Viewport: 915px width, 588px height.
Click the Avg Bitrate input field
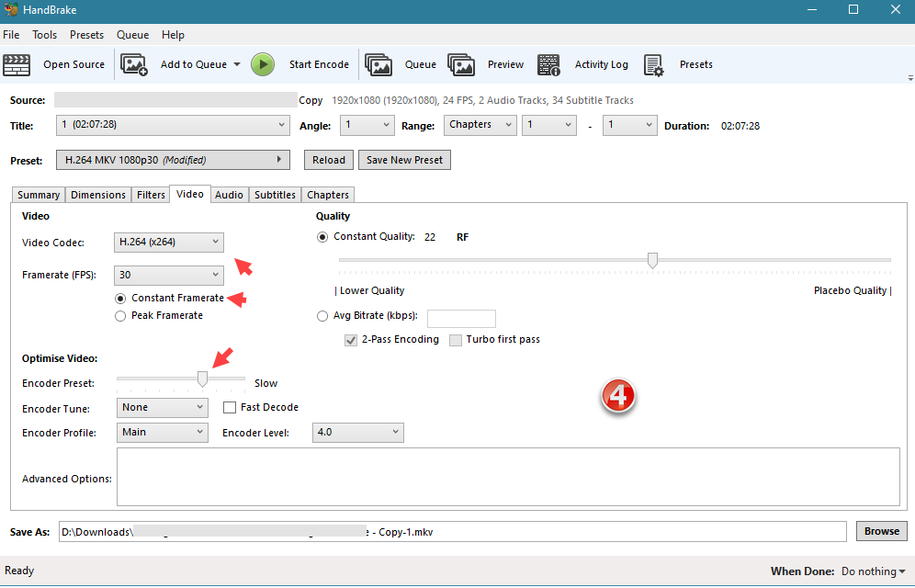(x=461, y=319)
